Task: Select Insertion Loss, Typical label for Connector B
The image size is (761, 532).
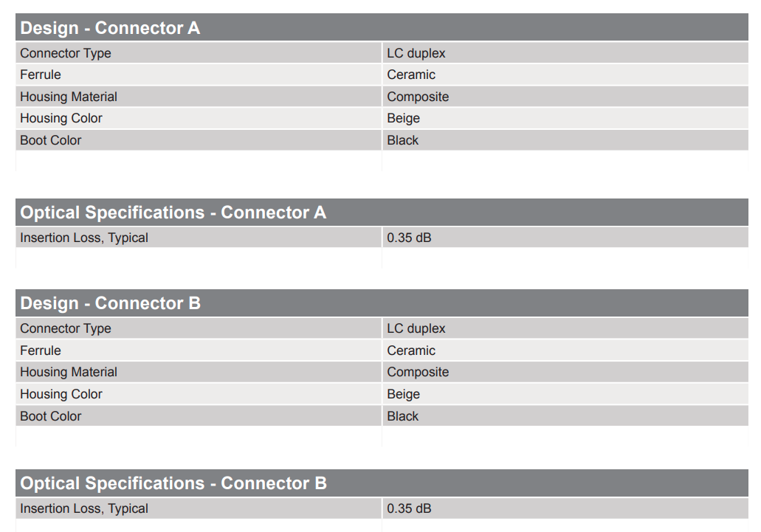Action: point(84,508)
